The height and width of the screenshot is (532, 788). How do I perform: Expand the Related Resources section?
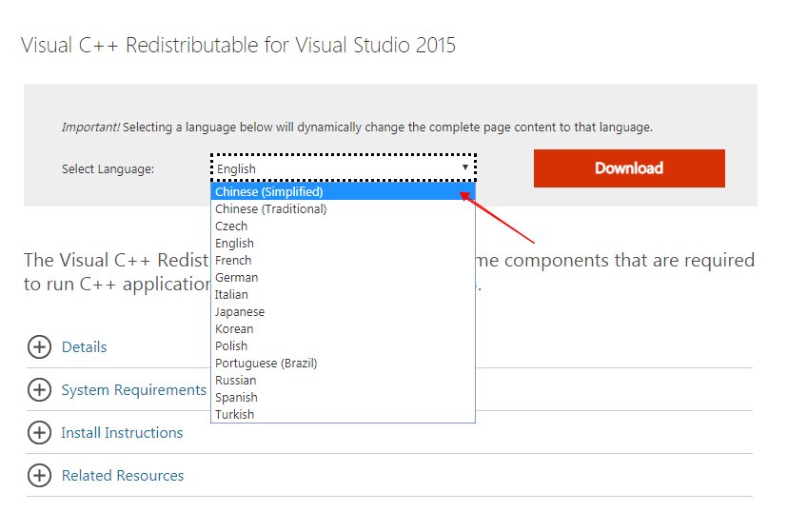point(123,476)
